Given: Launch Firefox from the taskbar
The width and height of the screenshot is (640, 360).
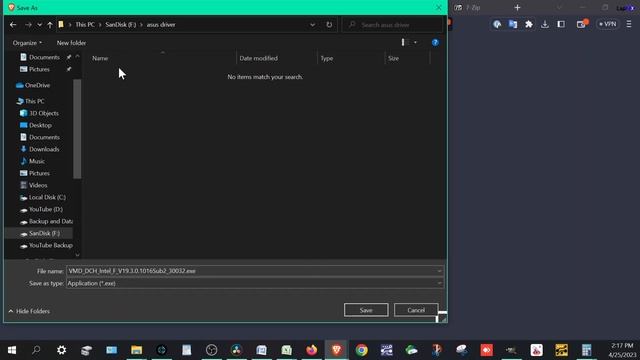Looking at the screenshot, I should pyautogui.click(x=311, y=350).
